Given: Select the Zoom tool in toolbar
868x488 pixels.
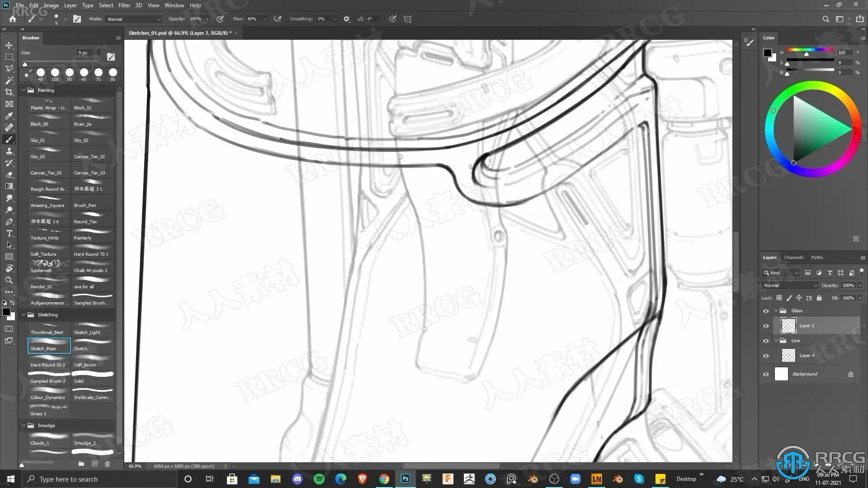Looking at the screenshot, I should pos(9,280).
